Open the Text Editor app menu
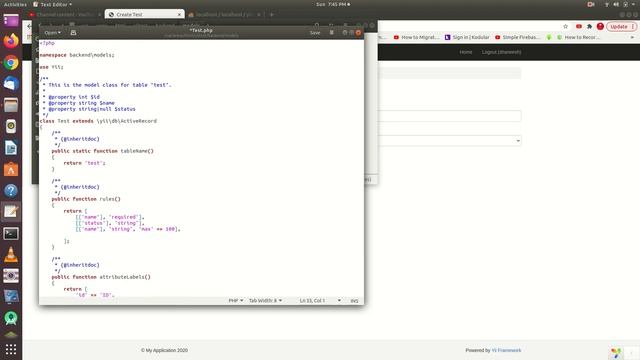Viewport: 640px width, 360px height. point(53,4)
